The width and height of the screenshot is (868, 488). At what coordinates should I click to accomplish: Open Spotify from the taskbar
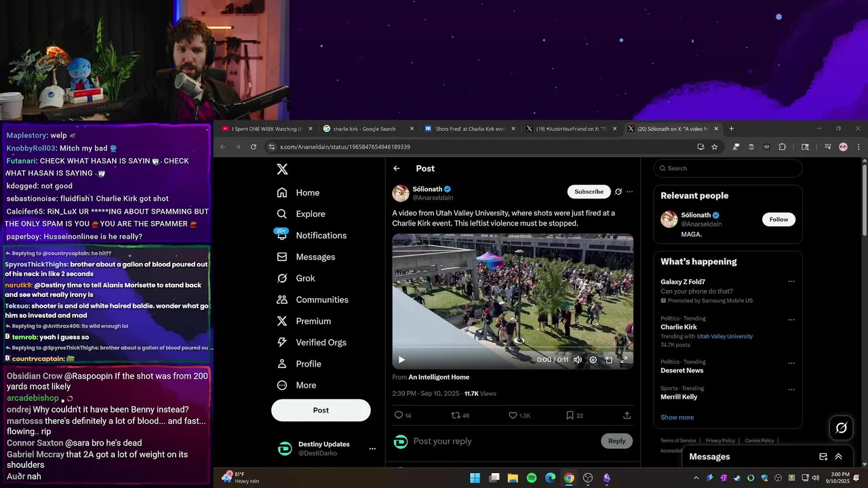(532, 478)
